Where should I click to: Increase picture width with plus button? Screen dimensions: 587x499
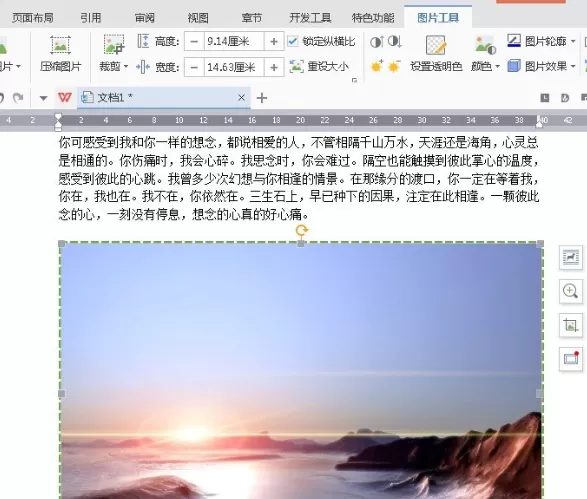pyautogui.click(x=274, y=67)
